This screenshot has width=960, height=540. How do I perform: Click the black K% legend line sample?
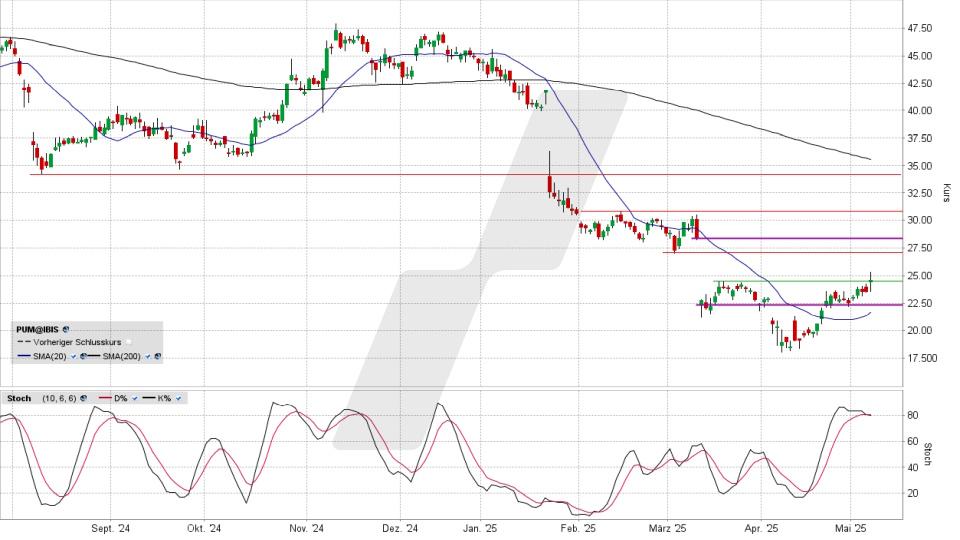(149, 397)
